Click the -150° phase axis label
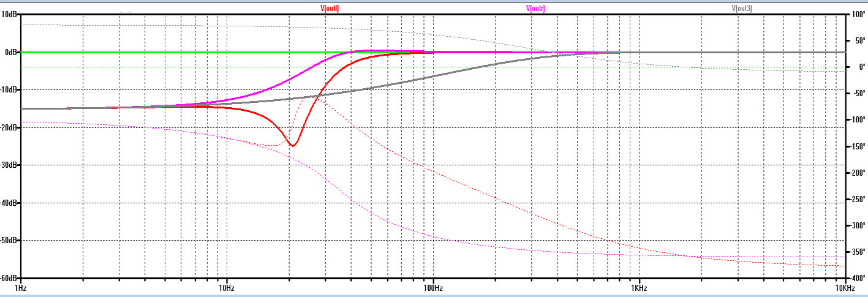Screen dimensions: 868x297 (857, 146)
